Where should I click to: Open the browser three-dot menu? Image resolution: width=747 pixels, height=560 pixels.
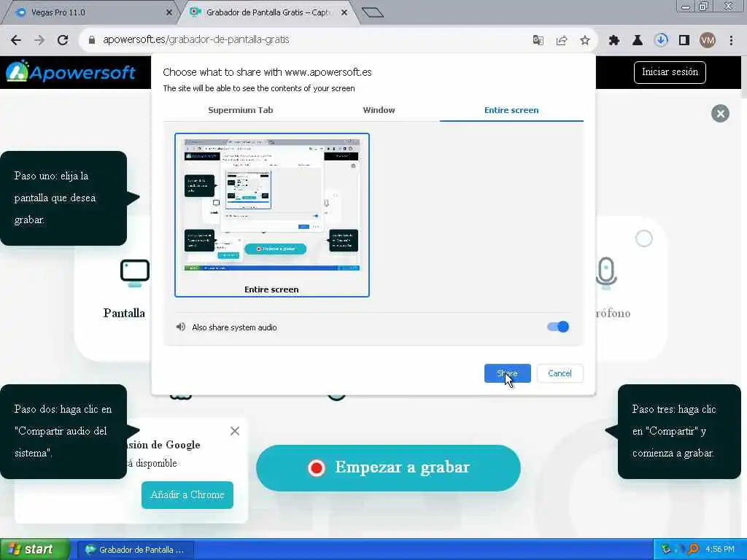(x=731, y=40)
